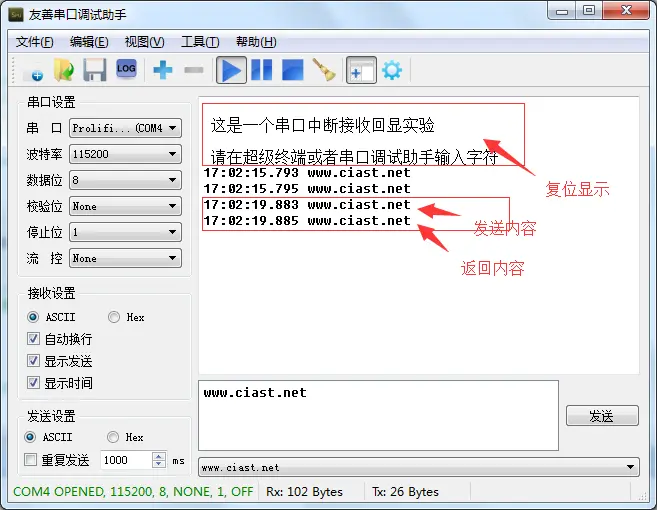The image size is (657, 510).
Task: Click the gray minus icon in toolbar
Action: pos(194,70)
